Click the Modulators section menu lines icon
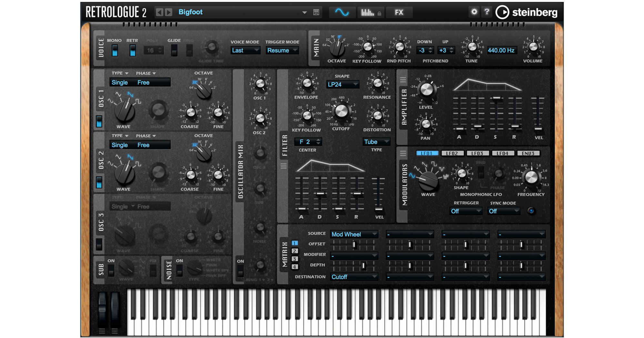The width and height of the screenshot is (644, 338). coord(403,154)
